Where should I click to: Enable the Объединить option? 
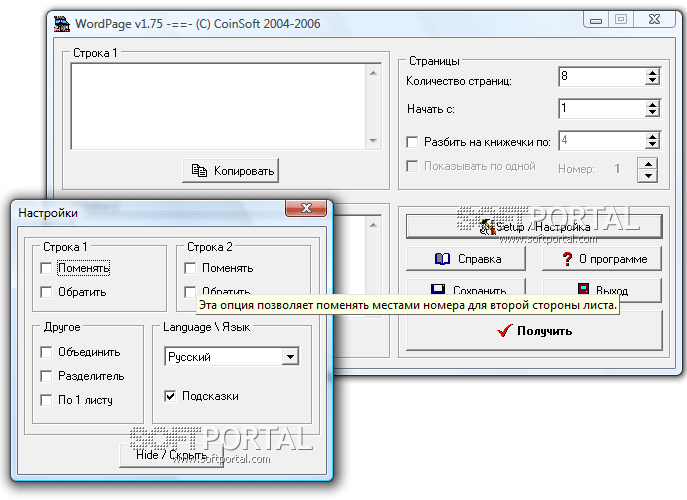tap(46, 352)
